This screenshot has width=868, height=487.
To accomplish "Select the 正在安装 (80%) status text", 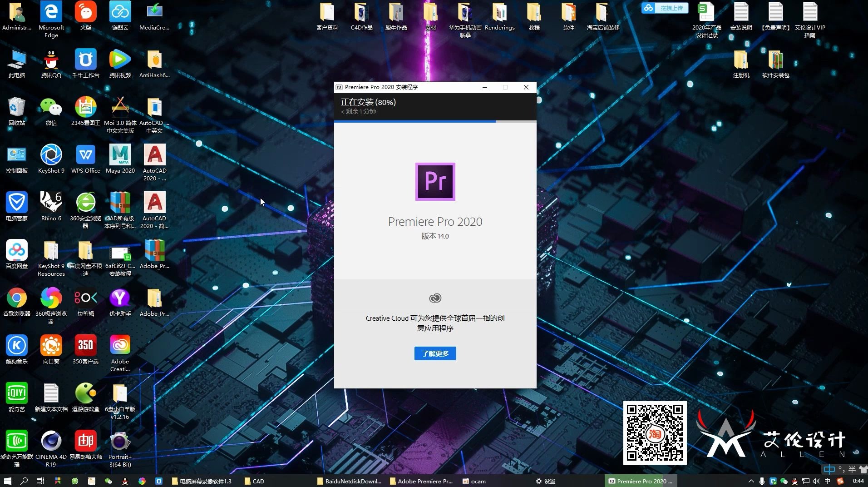I will coord(368,102).
